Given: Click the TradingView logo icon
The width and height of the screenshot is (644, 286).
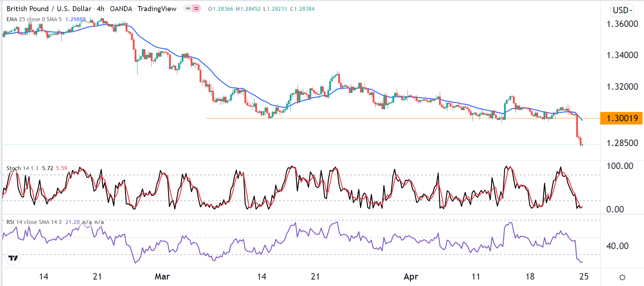Looking at the screenshot, I should (x=13, y=258).
